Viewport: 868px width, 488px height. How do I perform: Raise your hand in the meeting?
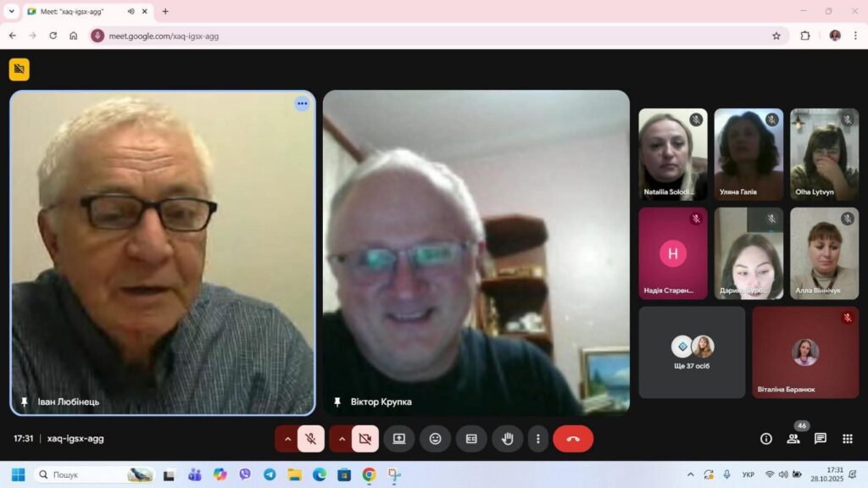click(508, 439)
